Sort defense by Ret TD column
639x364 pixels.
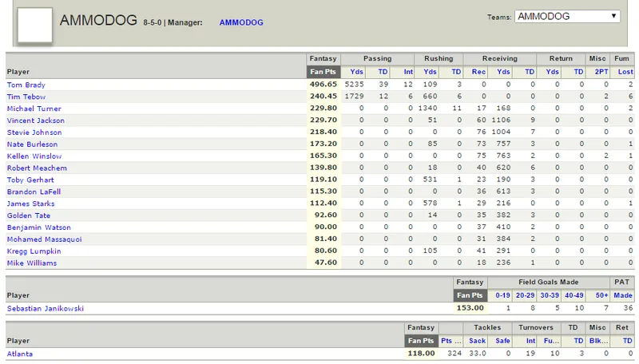coord(627,341)
